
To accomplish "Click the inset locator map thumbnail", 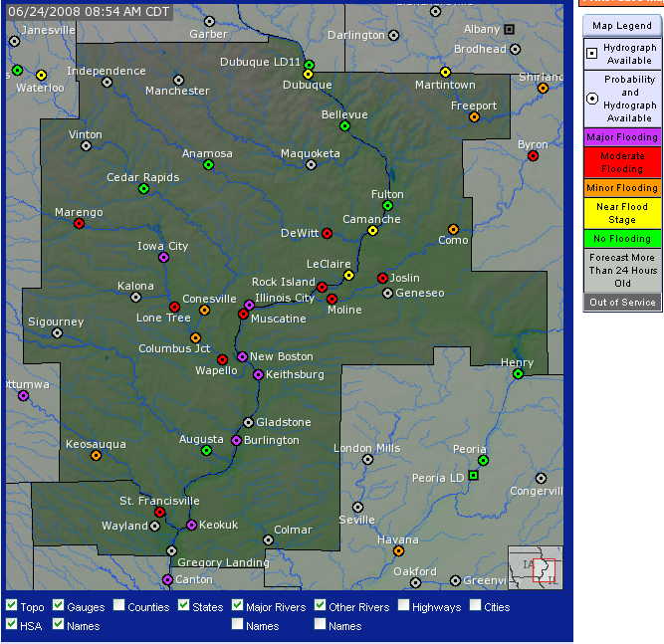I will (x=535, y=567).
